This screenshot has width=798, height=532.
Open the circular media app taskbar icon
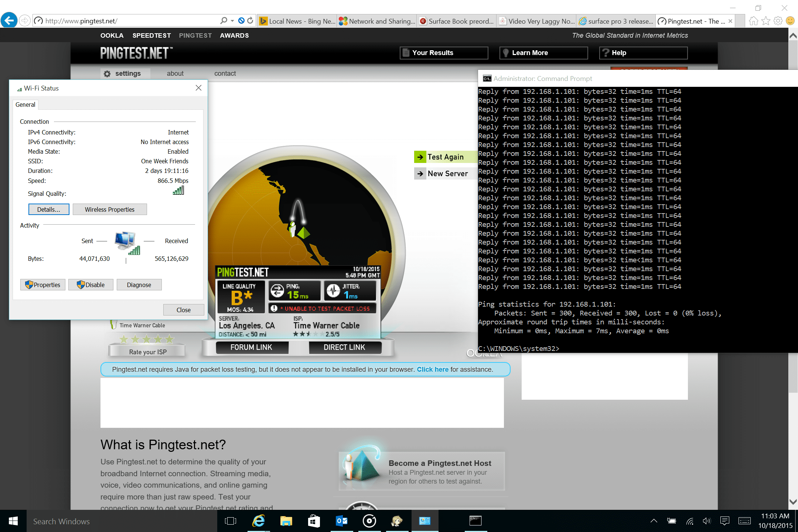coord(369,521)
